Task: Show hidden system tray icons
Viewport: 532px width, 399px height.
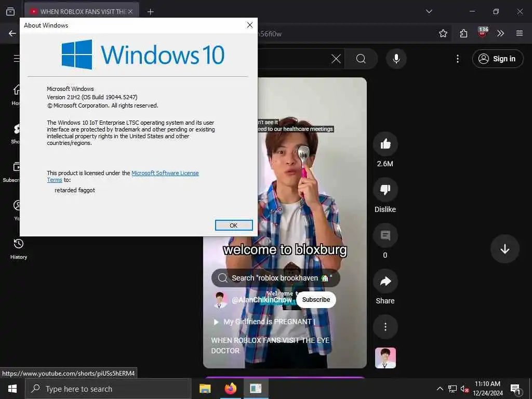Action: tap(440, 389)
